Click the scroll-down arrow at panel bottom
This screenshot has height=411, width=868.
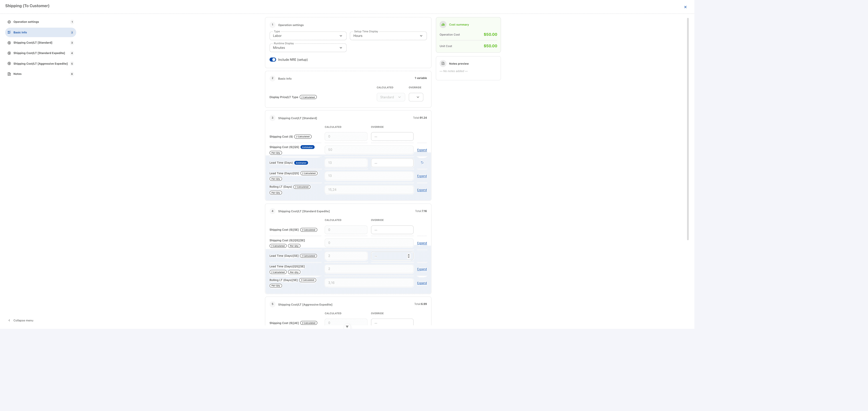click(347, 326)
